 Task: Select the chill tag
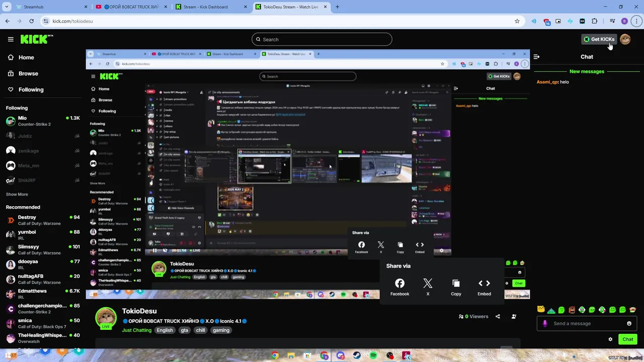(200, 330)
